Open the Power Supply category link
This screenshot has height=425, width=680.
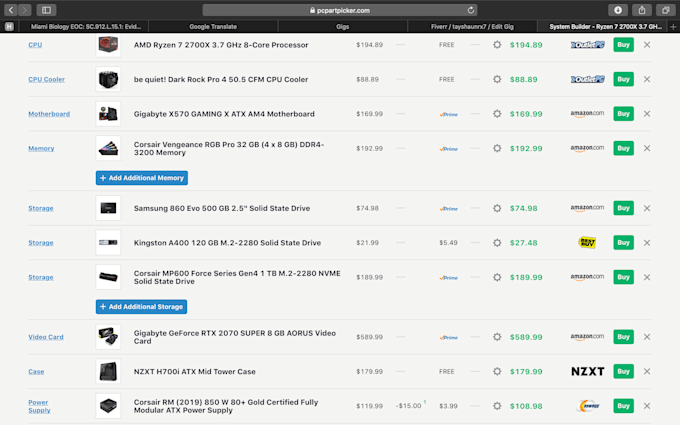coord(39,406)
